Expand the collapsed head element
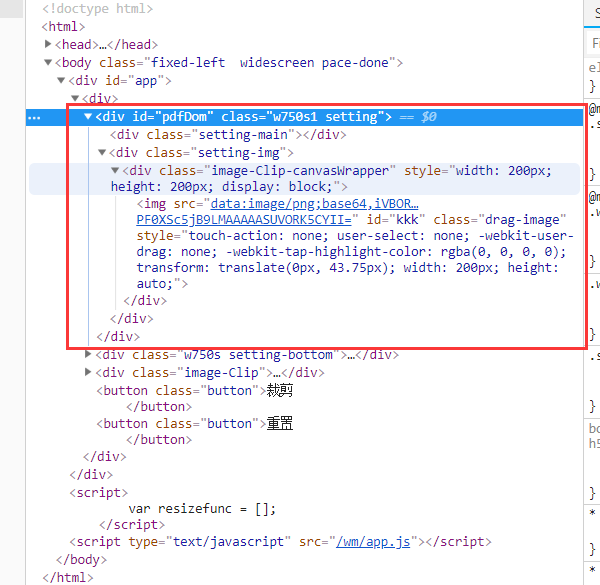This screenshot has width=600, height=585. pos(48,44)
